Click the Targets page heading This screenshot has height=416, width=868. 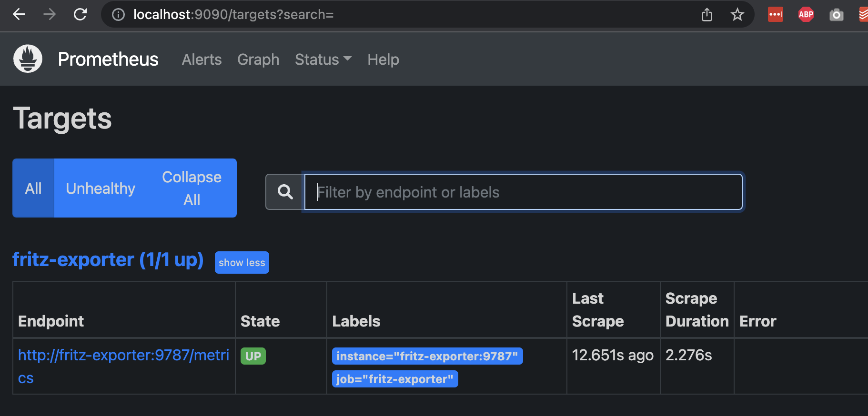tap(62, 119)
